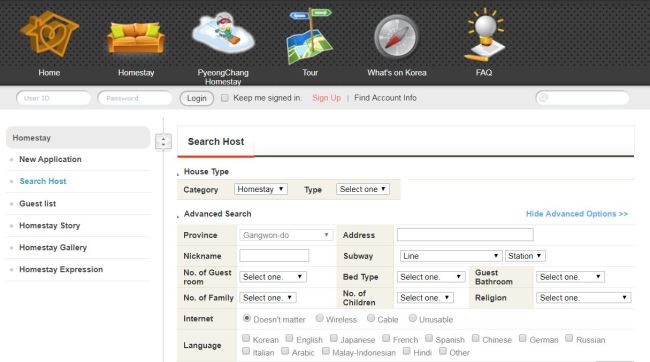Select the Search Host tab heading

[216, 142]
